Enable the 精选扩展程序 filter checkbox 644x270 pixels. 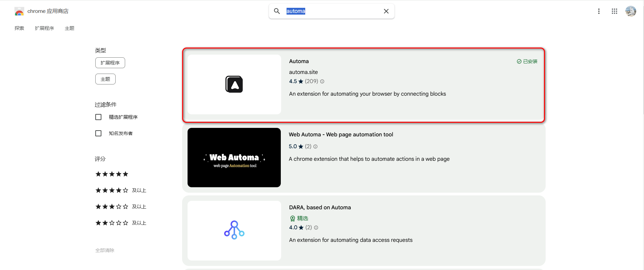click(98, 117)
